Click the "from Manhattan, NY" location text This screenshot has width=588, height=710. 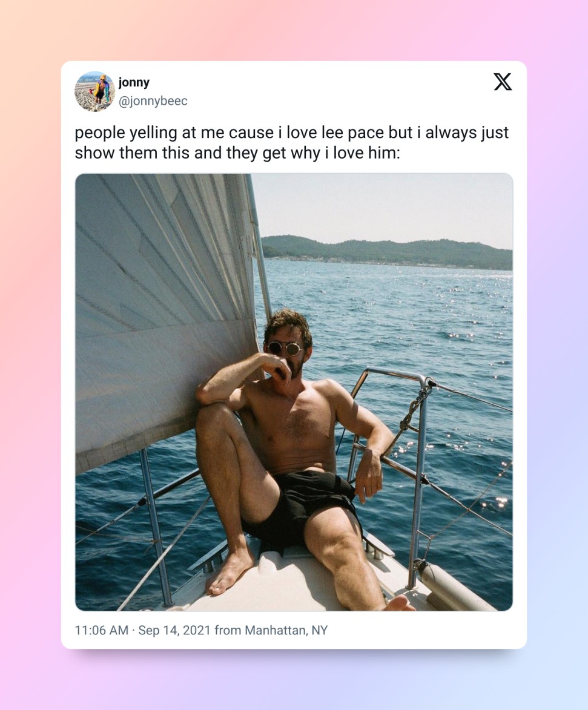point(271,630)
